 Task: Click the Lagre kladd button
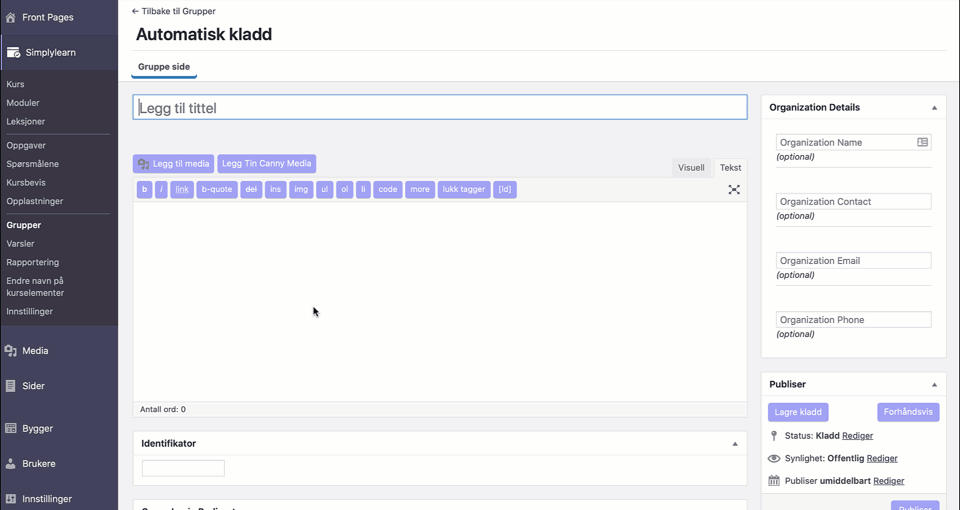pos(798,412)
